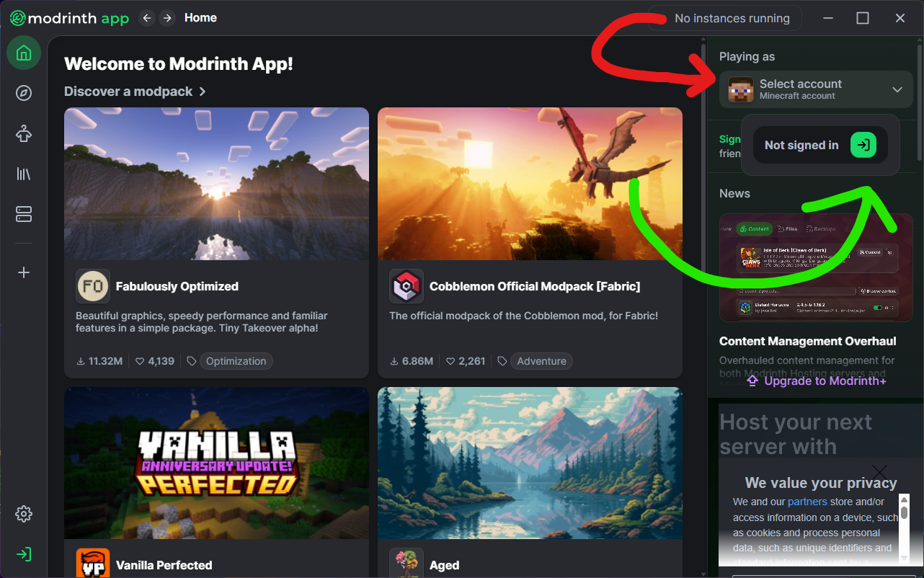Open the Library from the sidebar
Image resolution: width=924 pixels, height=578 pixels.
(24, 174)
